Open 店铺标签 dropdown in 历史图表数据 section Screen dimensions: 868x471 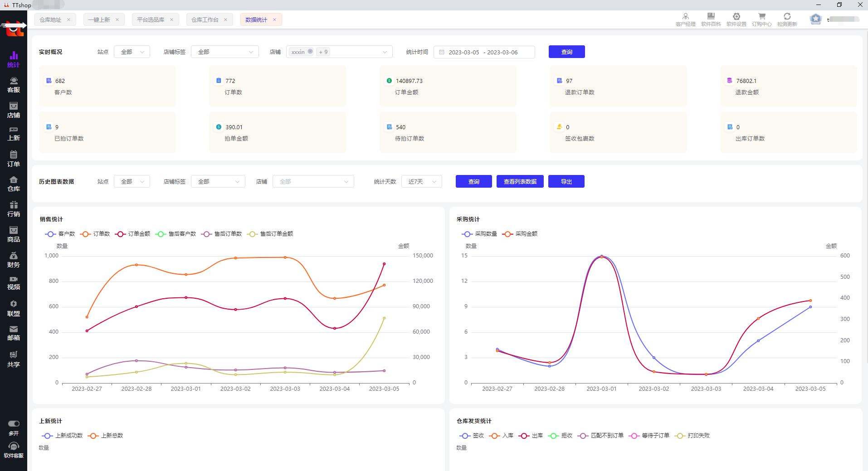218,182
